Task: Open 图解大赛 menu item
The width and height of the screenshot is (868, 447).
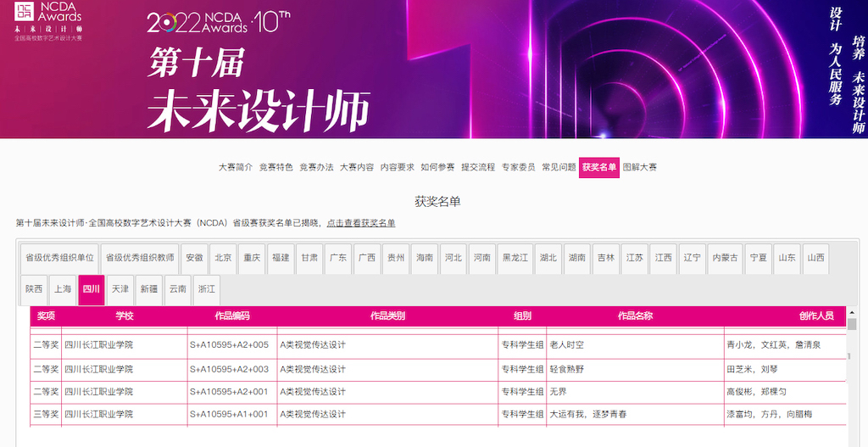Action: [639, 167]
